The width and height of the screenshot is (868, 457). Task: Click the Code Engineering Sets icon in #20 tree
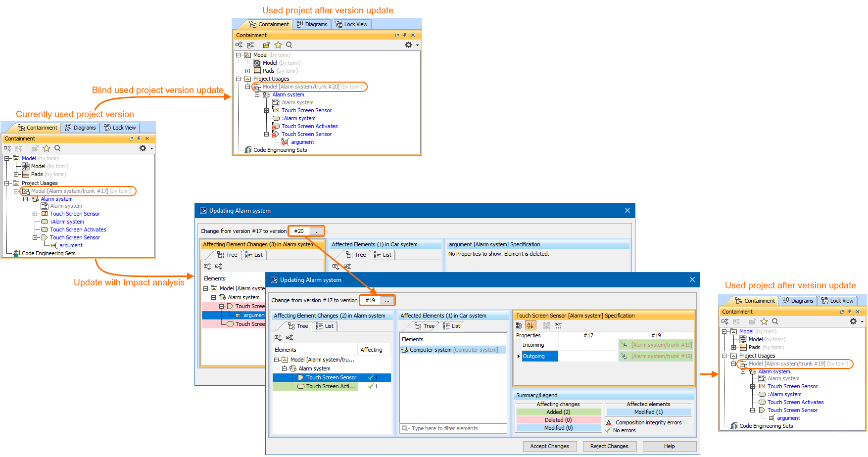tap(248, 150)
